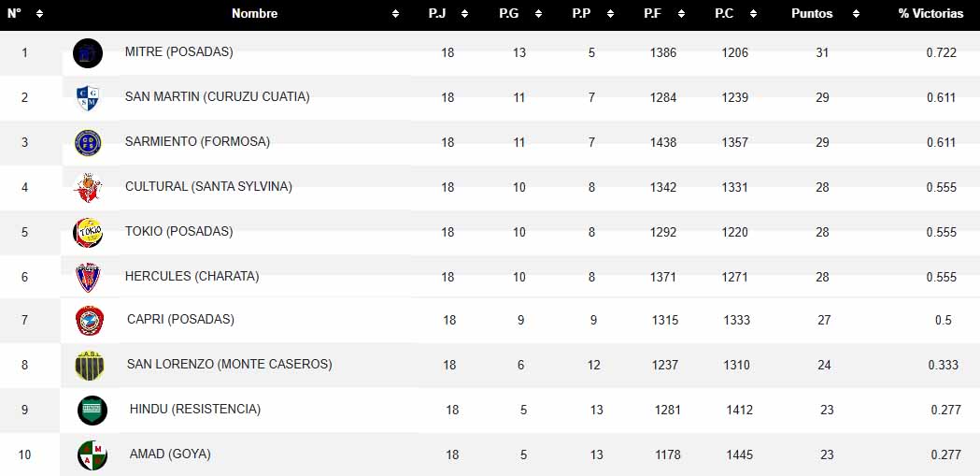Click the Hercules (Charata) shield icon

point(88,277)
